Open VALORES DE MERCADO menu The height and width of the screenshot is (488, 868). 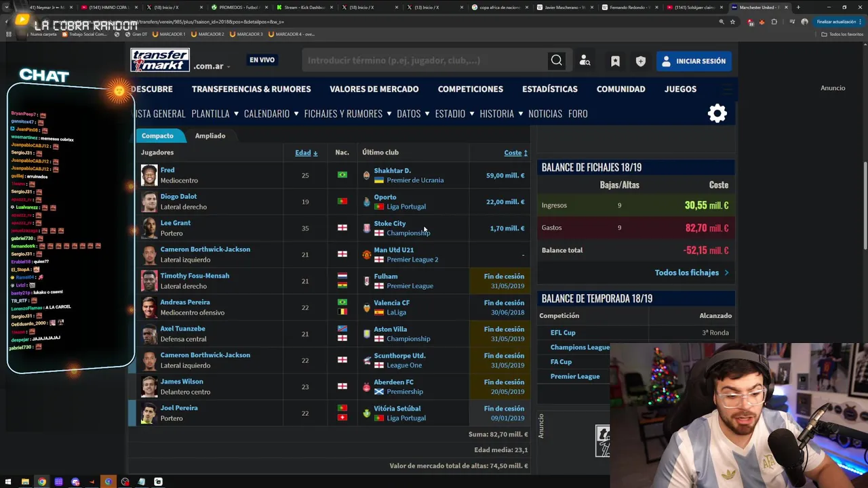point(374,89)
